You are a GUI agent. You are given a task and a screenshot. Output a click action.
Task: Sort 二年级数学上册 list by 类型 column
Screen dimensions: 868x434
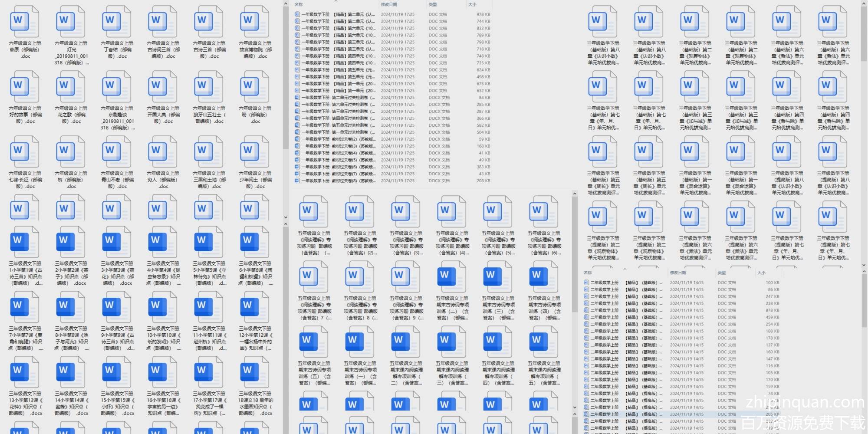722,273
